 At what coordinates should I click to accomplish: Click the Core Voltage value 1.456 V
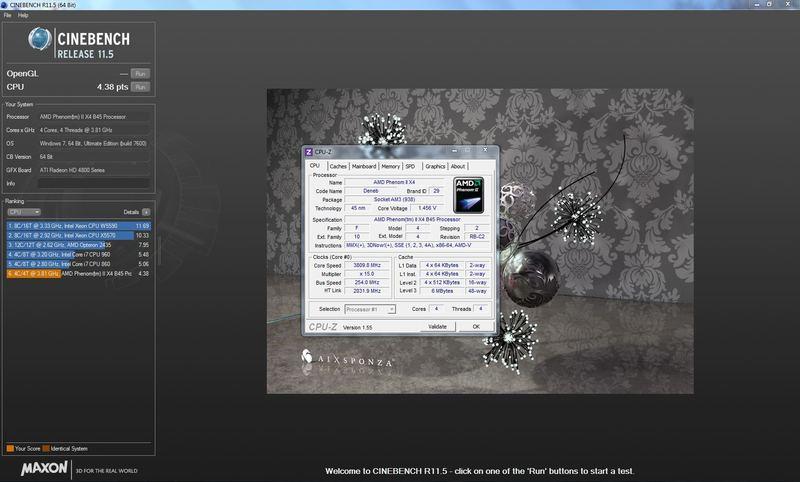click(428, 208)
